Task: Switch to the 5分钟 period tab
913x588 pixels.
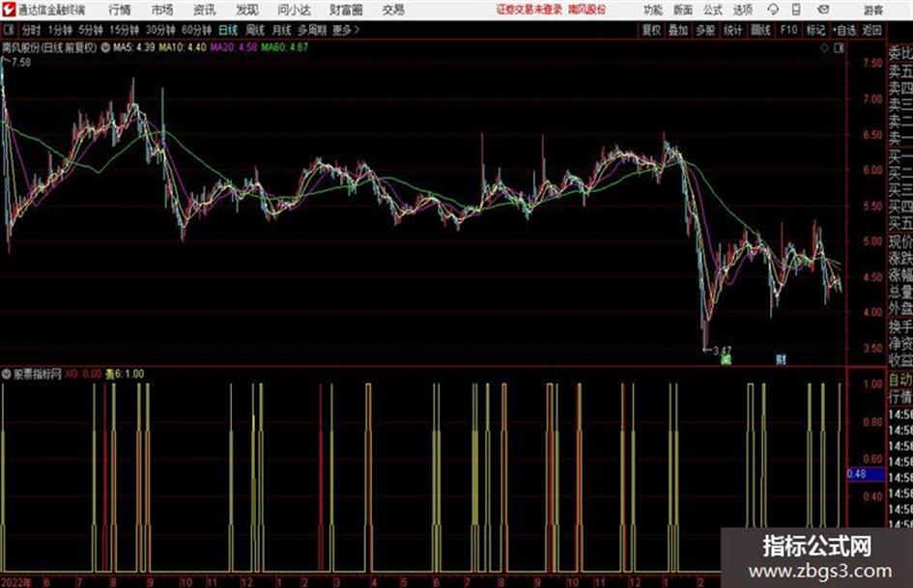Action: click(91, 30)
